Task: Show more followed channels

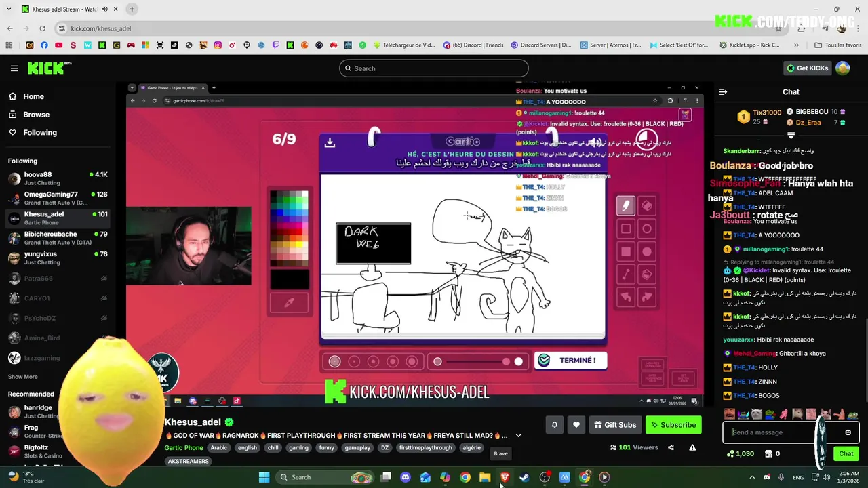Action: tap(23, 377)
